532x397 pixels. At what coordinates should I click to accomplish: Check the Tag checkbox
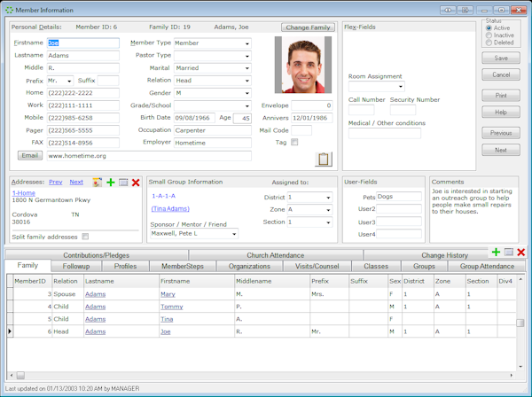[294, 142]
